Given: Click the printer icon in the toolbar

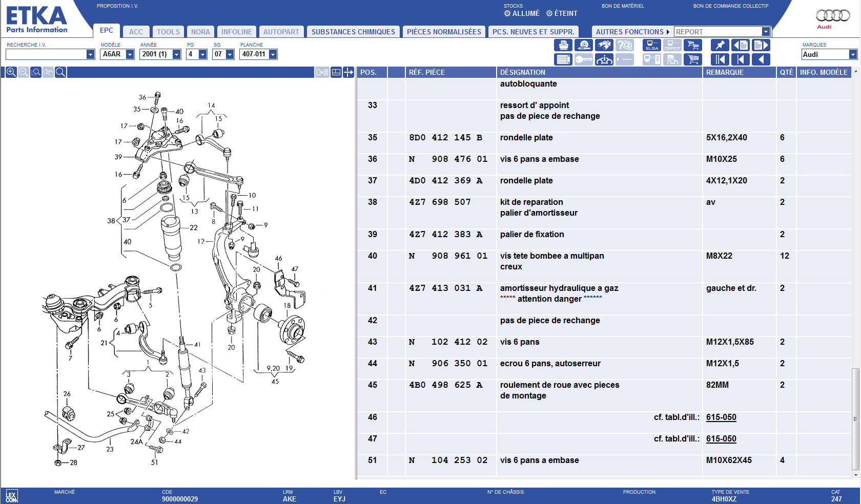Looking at the screenshot, I should [x=563, y=46].
